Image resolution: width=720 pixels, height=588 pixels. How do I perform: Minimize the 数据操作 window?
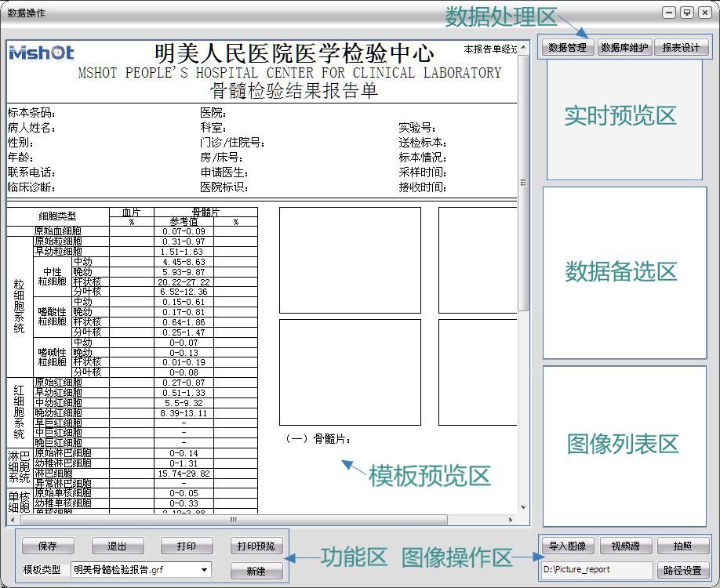[669, 13]
